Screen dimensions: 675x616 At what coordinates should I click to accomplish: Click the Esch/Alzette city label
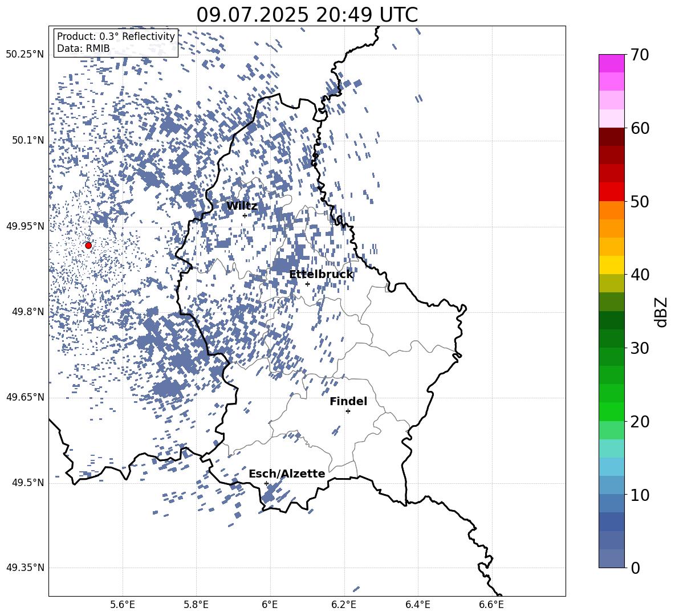(287, 474)
